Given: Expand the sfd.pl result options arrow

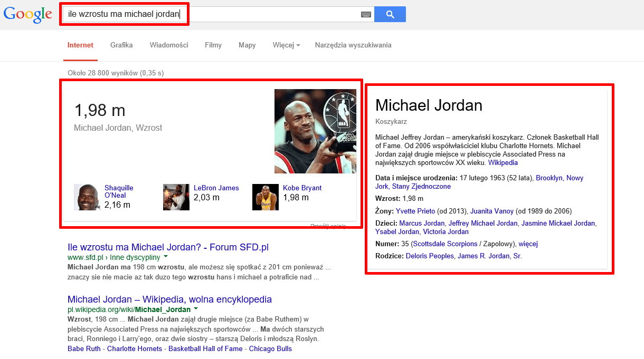Looking at the screenshot, I should 166,257.
